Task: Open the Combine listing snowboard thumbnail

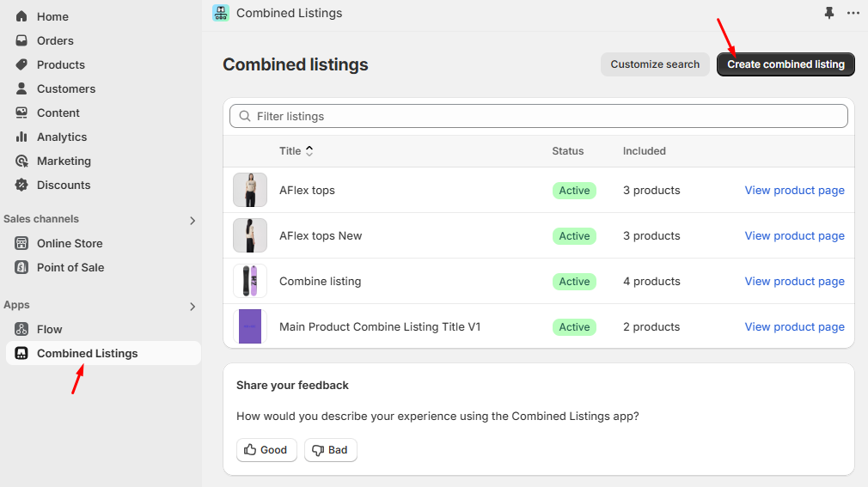Action: coord(250,281)
